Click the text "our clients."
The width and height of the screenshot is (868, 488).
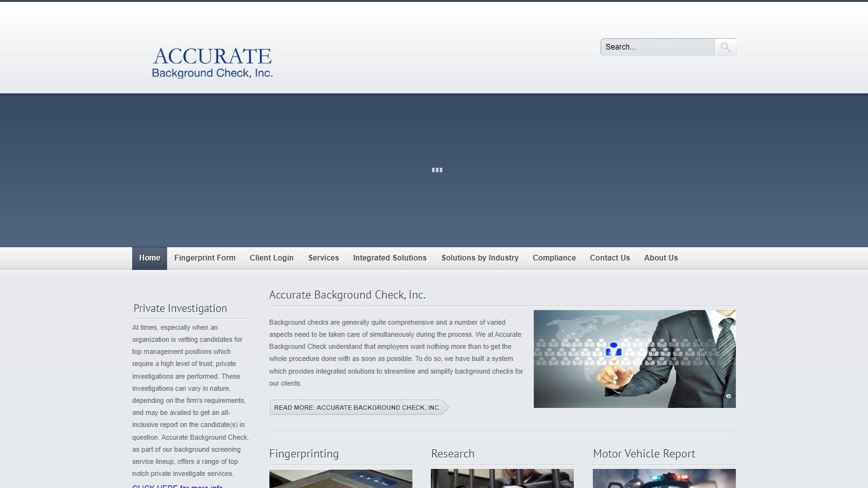[285, 383]
